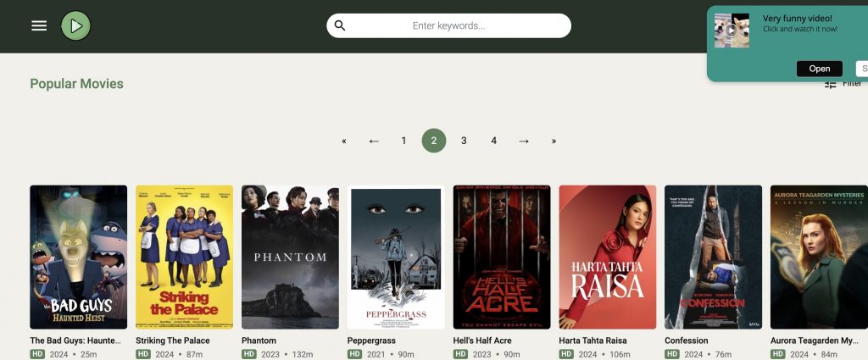Click the search magnifier icon
This screenshot has height=360, width=868.
tap(340, 25)
